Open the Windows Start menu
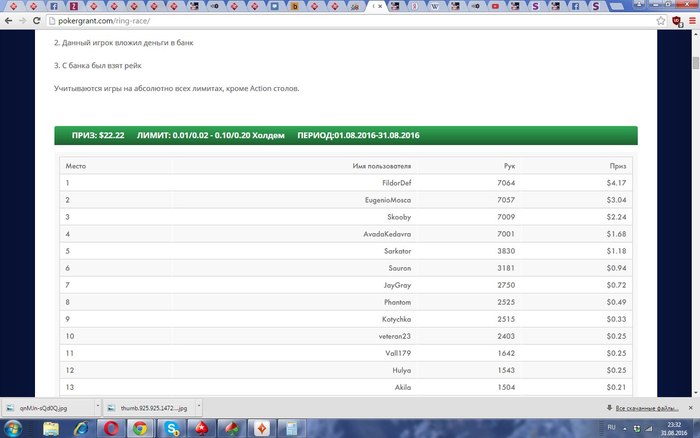This screenshot has height=438, width=700. (x=12, y=429)
